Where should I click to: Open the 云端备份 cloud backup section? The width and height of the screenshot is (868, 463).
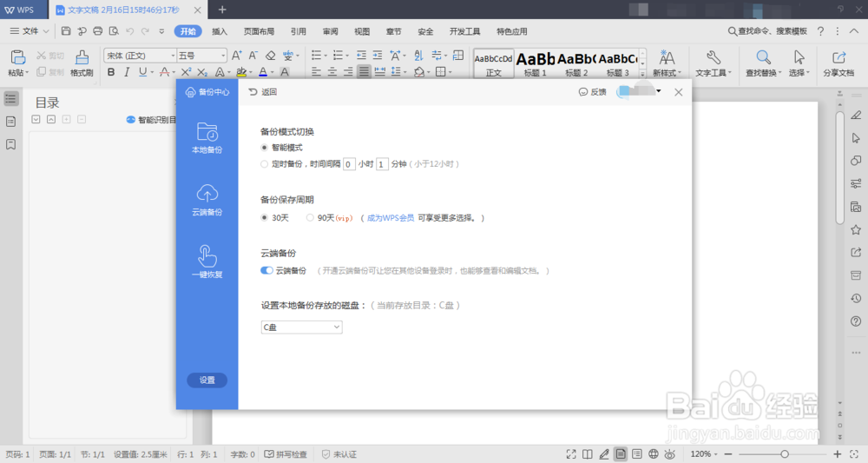[x=207, y=200]
